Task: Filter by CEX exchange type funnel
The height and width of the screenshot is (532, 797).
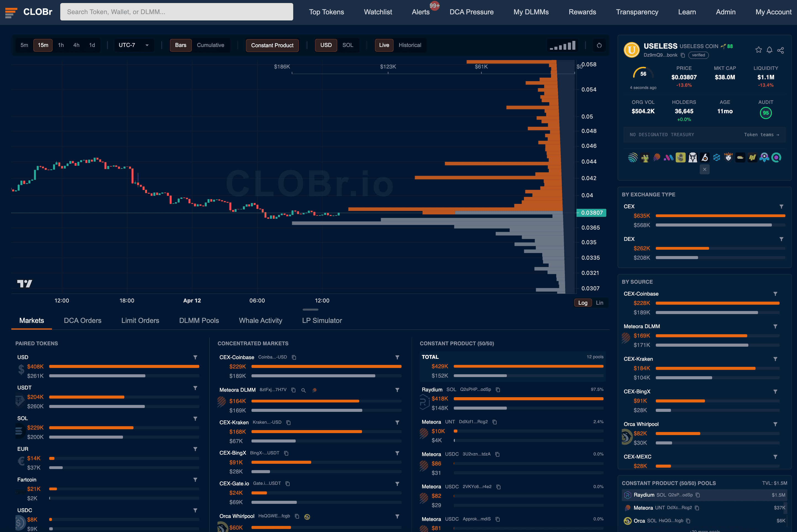Action: coord(781,206)
